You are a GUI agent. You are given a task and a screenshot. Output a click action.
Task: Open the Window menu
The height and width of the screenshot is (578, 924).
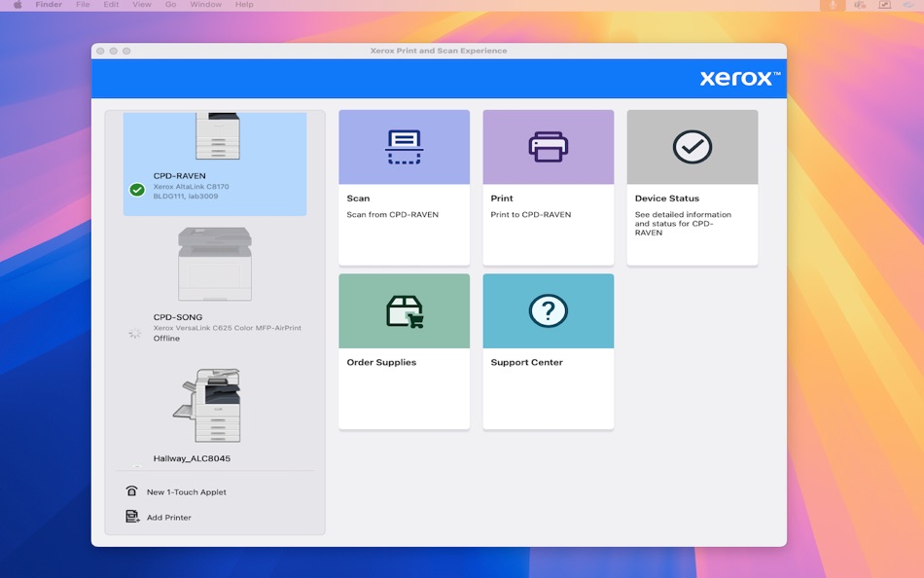(x=205, y=5)
